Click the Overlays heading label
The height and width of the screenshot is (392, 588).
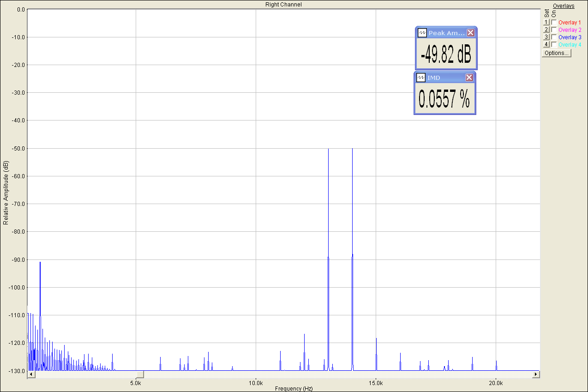click(x=564, y=6)
